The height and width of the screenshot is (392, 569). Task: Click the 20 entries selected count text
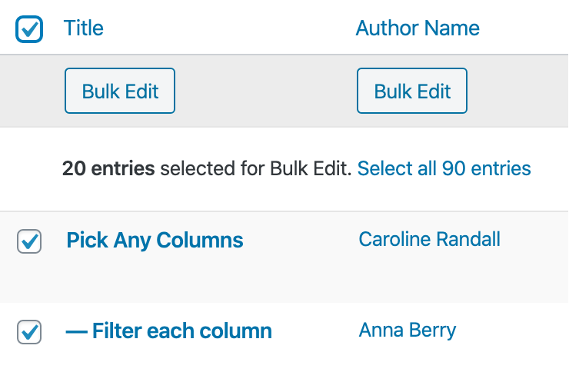[x=108, y=168]
